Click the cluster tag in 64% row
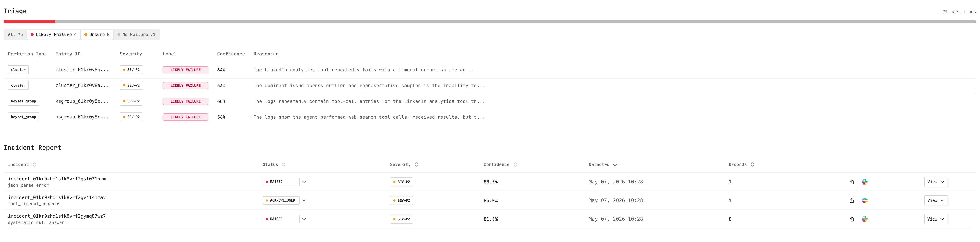Screen dimensions: 980x242 [x=18, y=70]
